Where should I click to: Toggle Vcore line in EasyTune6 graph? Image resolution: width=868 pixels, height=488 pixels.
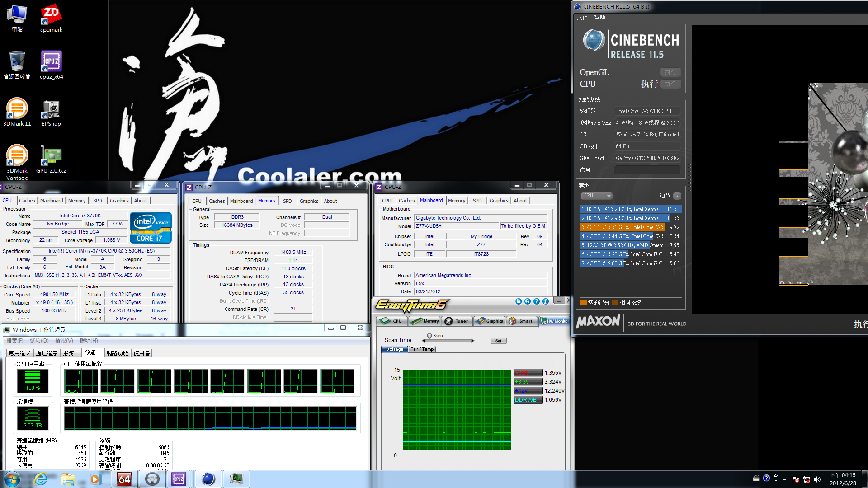(528, 373)
